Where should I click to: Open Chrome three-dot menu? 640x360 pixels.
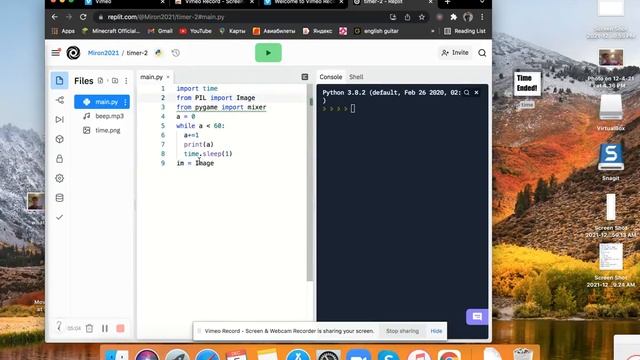tap(482, 17)
